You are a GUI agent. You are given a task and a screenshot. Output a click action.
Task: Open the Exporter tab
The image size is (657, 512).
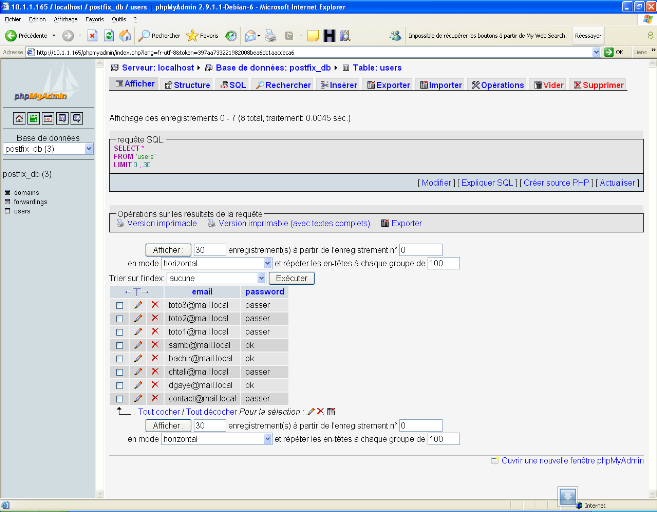point(388,85)
